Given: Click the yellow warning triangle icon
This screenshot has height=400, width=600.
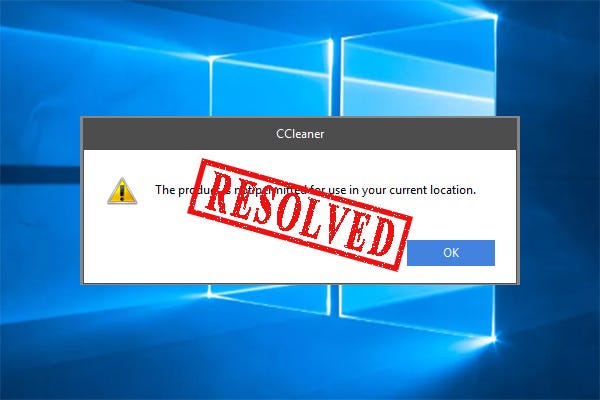Looking at the screenshot, I should (x=122, y=191).
